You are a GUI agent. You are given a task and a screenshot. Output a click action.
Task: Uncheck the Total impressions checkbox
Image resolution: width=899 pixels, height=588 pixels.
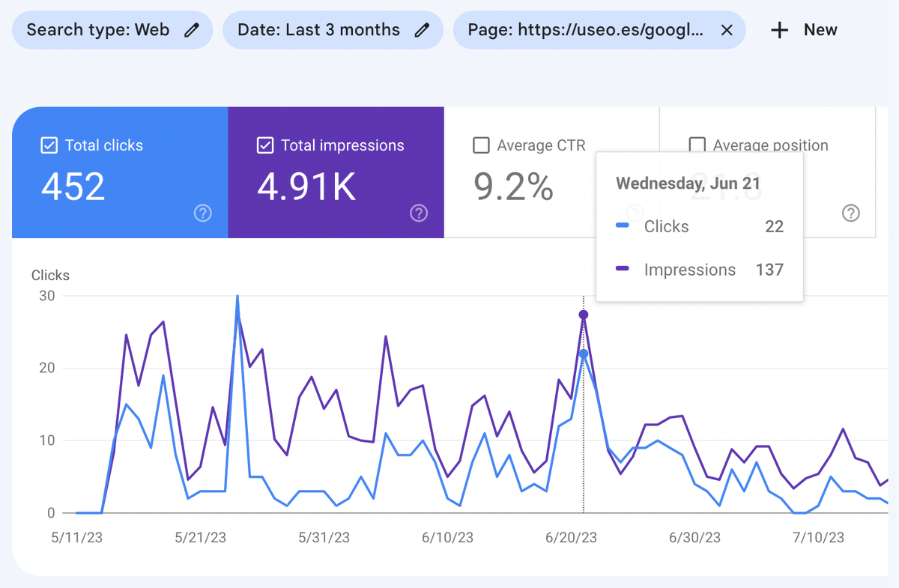pyautogui.click(x=264, y=145)
